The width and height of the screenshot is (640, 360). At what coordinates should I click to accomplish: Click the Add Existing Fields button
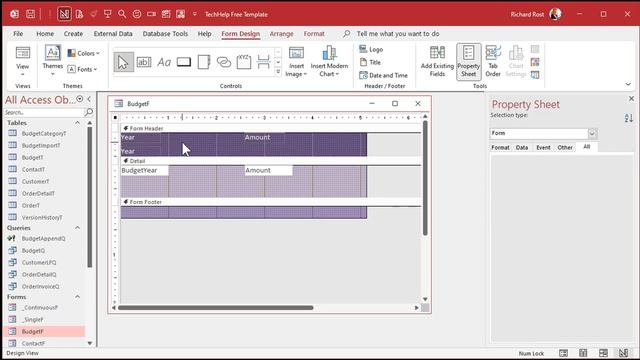[x=437, y=61]
